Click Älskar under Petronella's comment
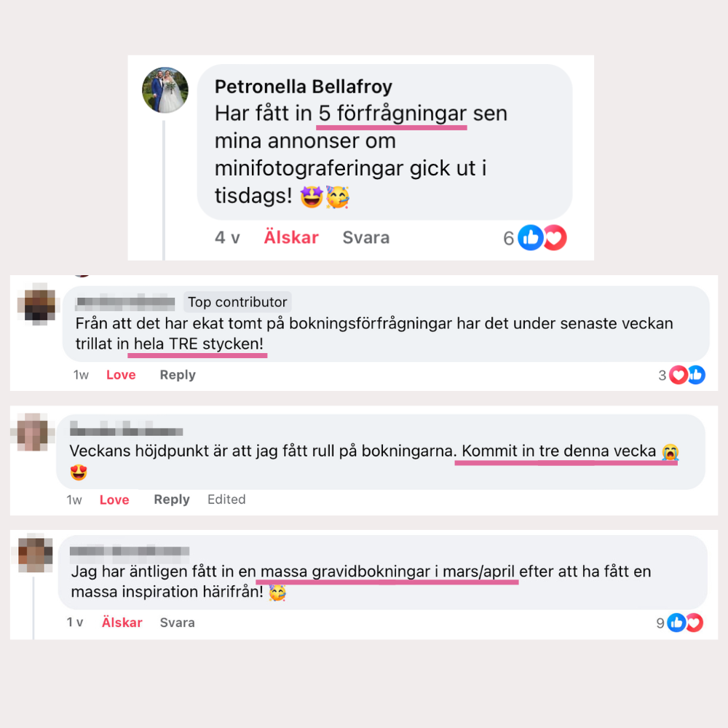The image size is (728, 728). point(291,237)
